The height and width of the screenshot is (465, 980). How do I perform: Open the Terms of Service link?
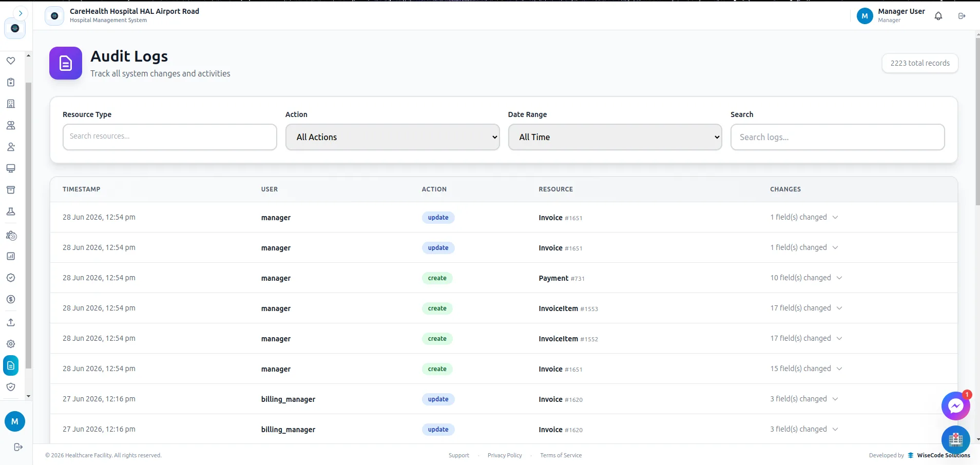pos(561,455)
